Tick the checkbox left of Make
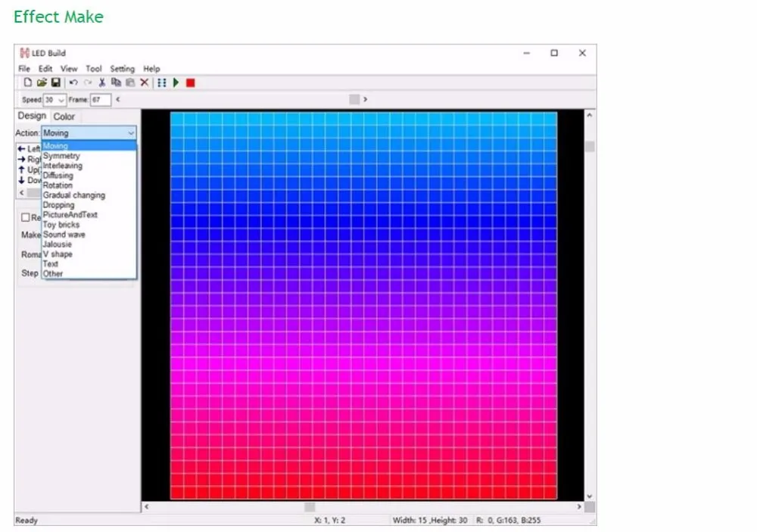757x532 pixels. click(x=26, y=217)
